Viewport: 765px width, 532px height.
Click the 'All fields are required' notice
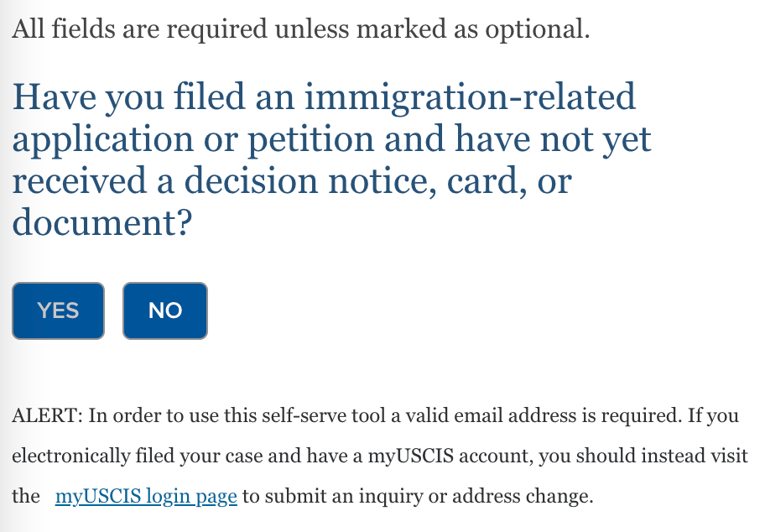click(x=301, y=29)
